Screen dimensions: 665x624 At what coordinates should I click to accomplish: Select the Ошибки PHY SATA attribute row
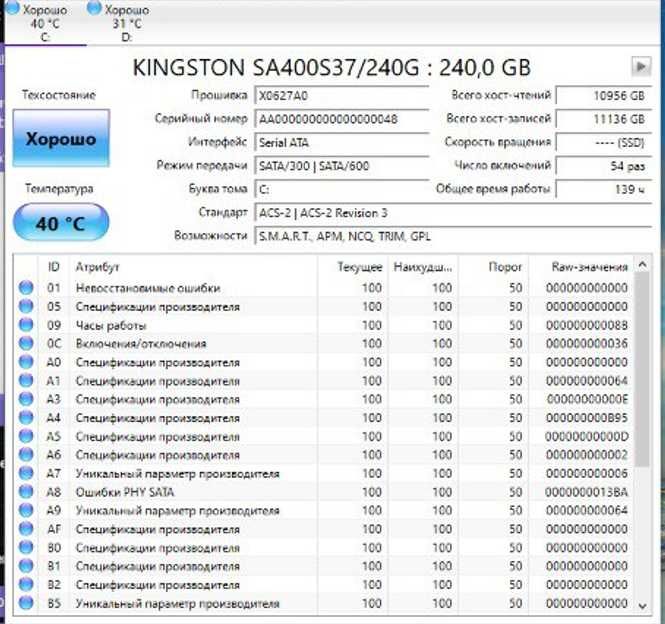click(324, 492)
